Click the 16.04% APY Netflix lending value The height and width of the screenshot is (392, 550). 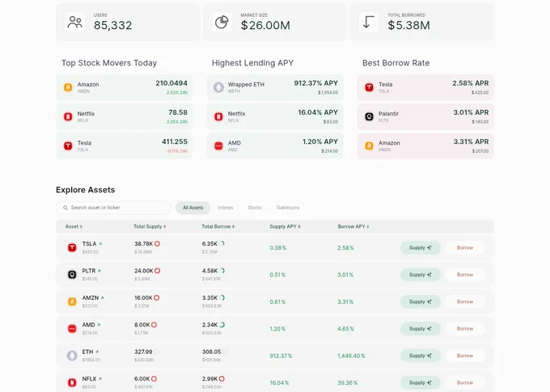click(318, 112)
